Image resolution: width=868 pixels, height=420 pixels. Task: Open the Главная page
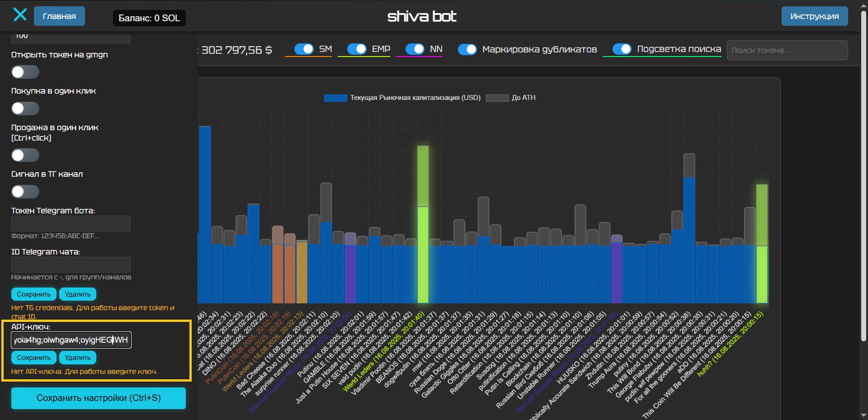[x=59, y=16]
